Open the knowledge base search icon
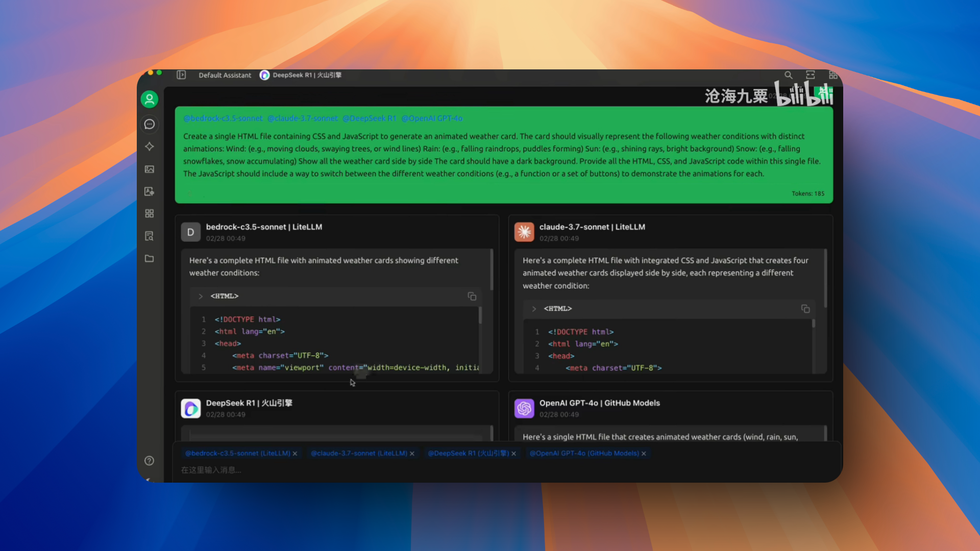Image resolution: width=980 pixels, height=551 pixels. (x=150, y=236)
